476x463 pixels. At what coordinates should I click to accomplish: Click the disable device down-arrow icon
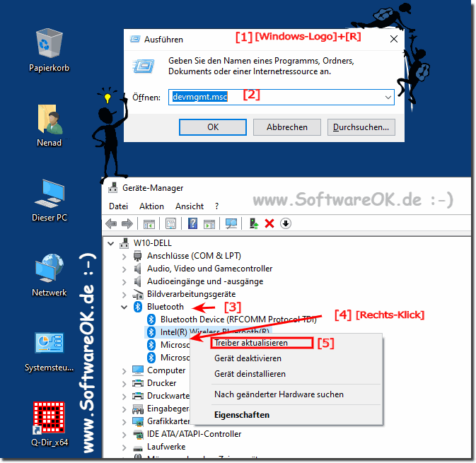(285, 223)
